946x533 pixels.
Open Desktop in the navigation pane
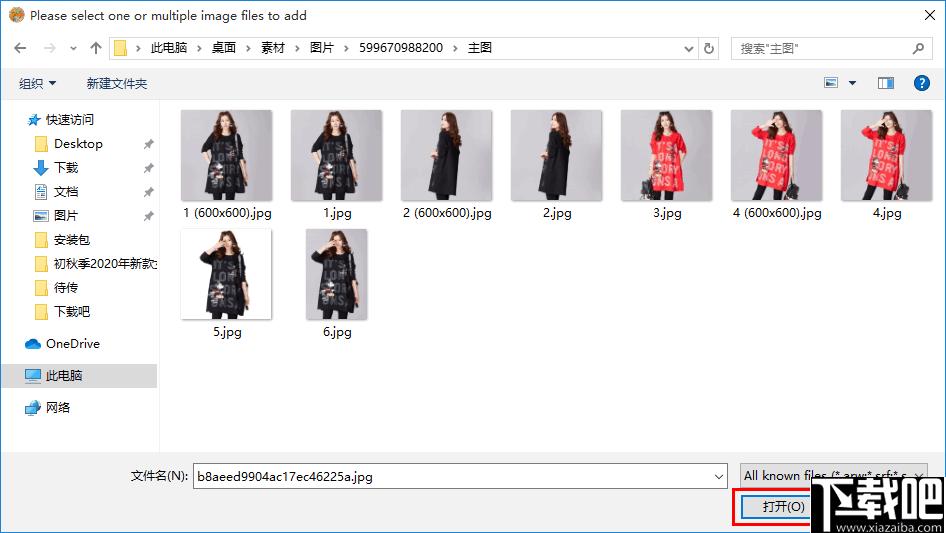tap(78, 144)
